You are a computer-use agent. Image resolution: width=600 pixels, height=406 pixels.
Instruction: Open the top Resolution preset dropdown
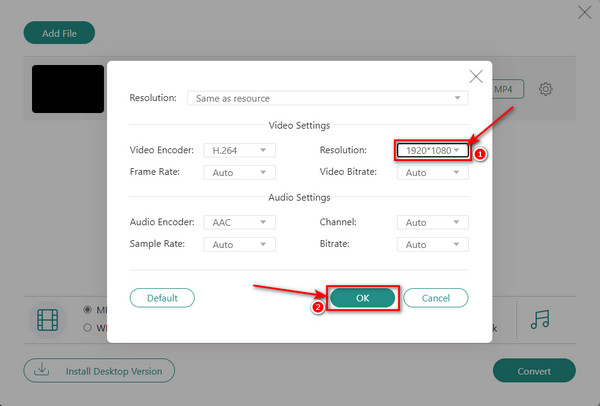tap(326, 98)
